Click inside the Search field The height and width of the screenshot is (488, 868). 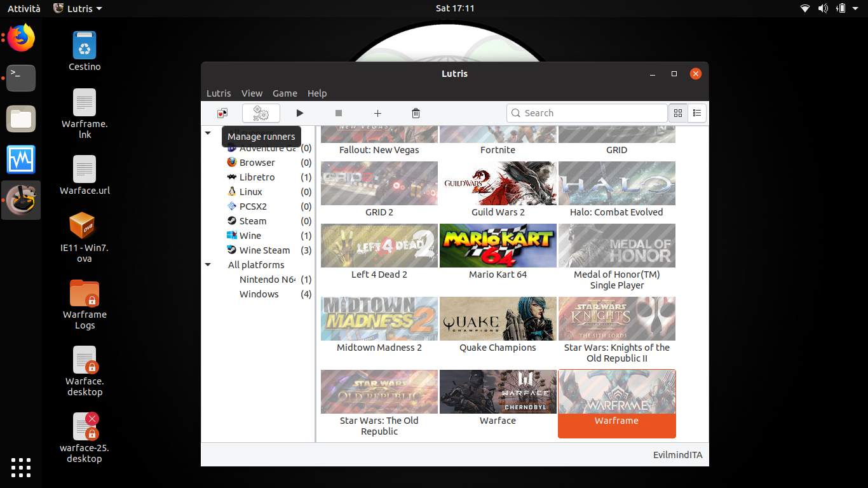(x=587, y=113)
